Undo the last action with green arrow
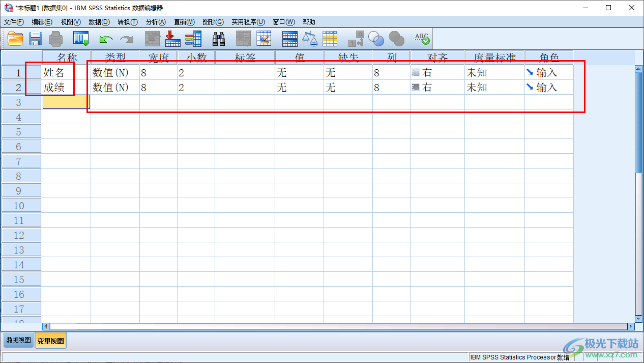 [x=106, y=39]
